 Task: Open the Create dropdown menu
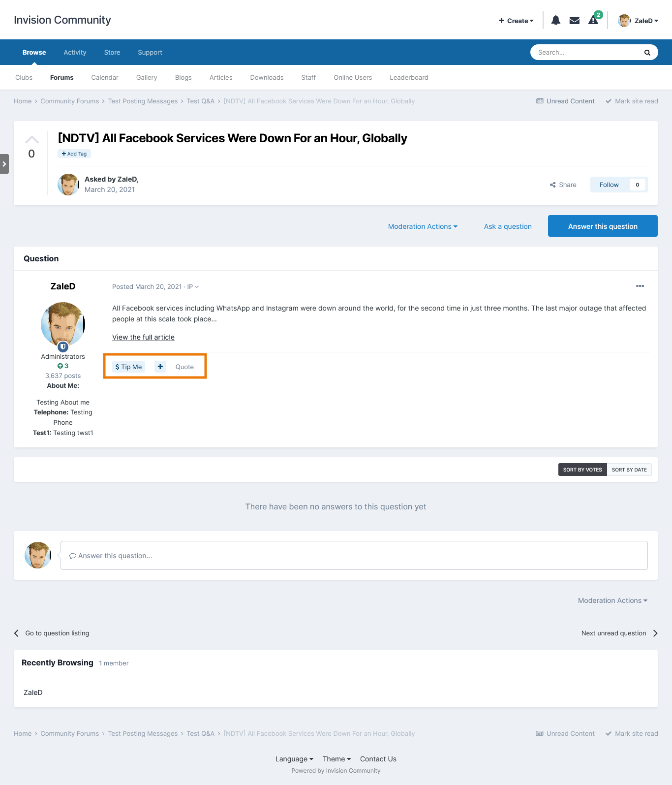(x=516, y=21)
